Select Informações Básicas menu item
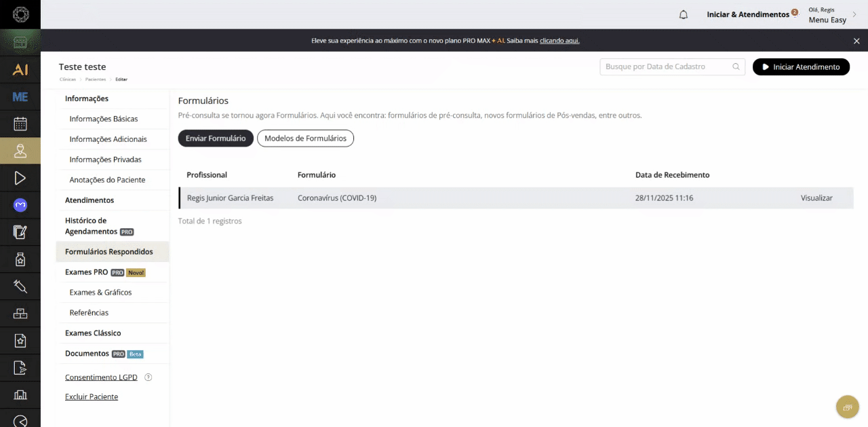This screenshot has height=427, width=868. pos(103,119)
